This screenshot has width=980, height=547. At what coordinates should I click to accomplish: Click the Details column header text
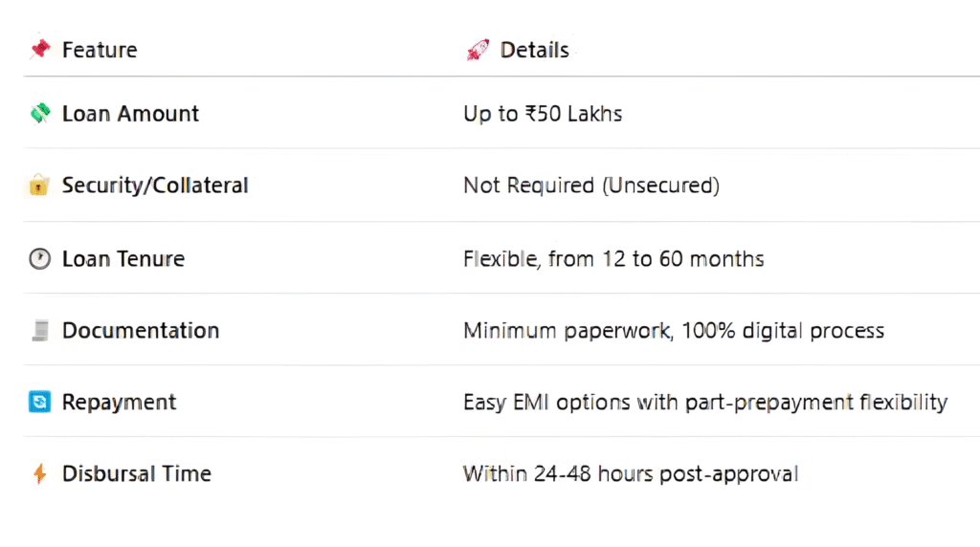pyautogui.click(x=535, y=50)
